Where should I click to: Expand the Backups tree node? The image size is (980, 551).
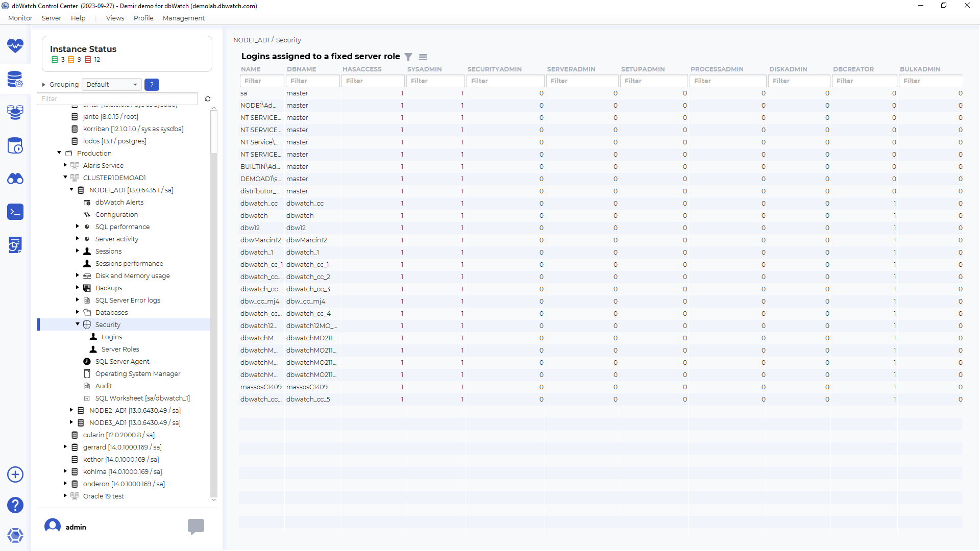(78, 288)
